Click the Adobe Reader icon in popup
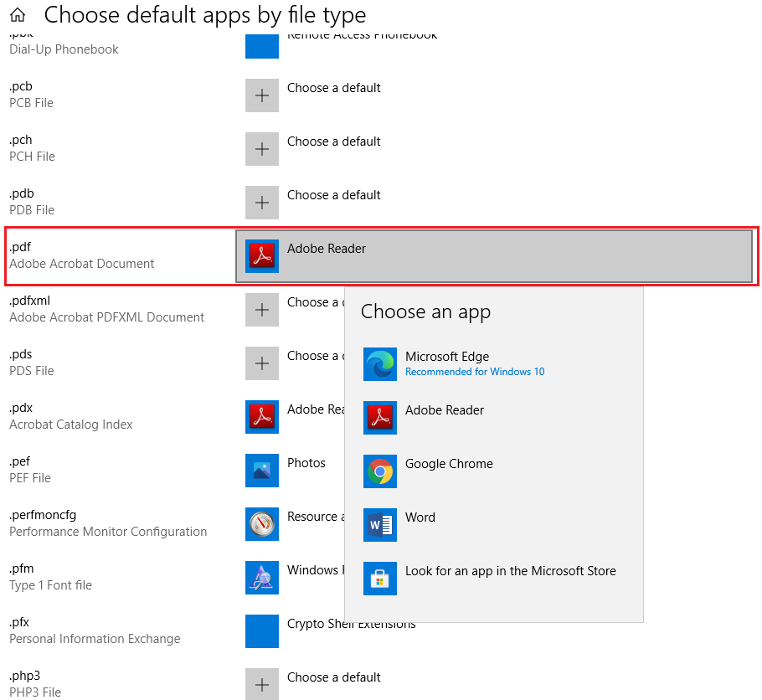The height and width of the screenshot is (700, 762). click(380, 418)
